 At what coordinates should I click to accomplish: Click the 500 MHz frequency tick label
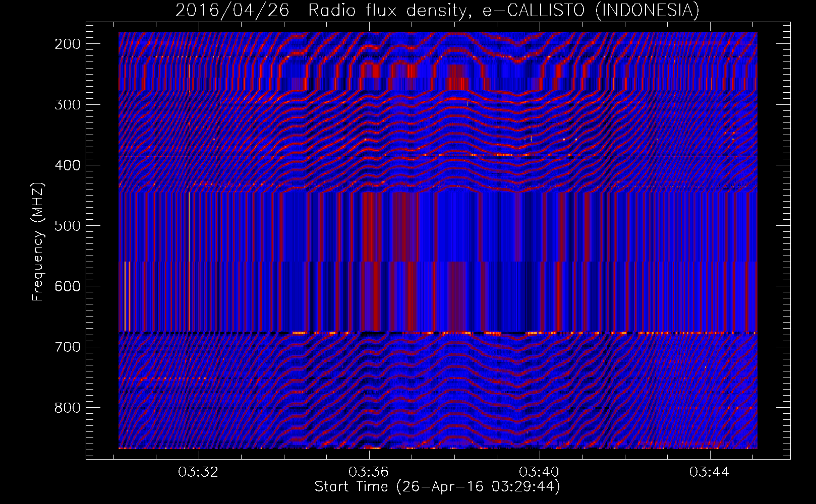click(x=68, y=226)
